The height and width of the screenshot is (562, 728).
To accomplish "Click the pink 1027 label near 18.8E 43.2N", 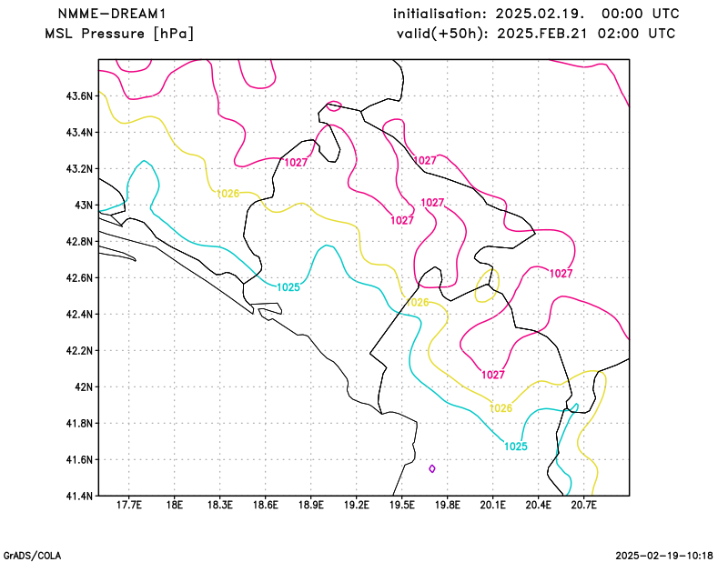I will pyautogui.click(x=296, y=163).
